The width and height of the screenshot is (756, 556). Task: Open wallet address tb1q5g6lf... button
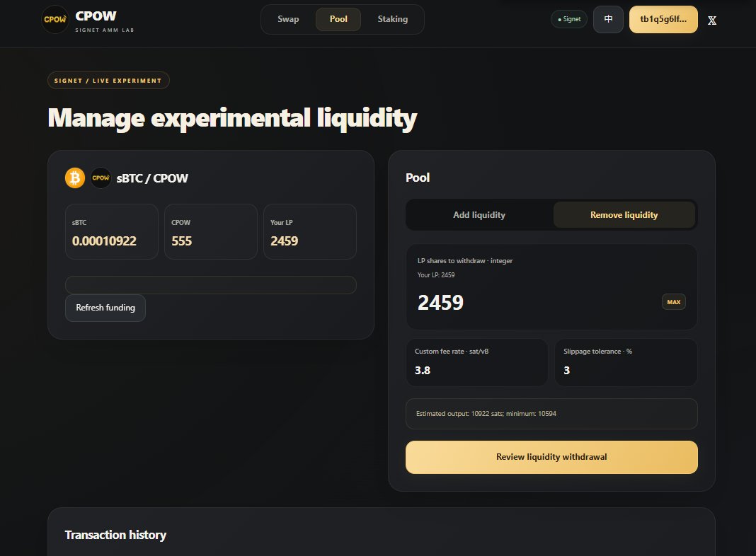(663, 19)
